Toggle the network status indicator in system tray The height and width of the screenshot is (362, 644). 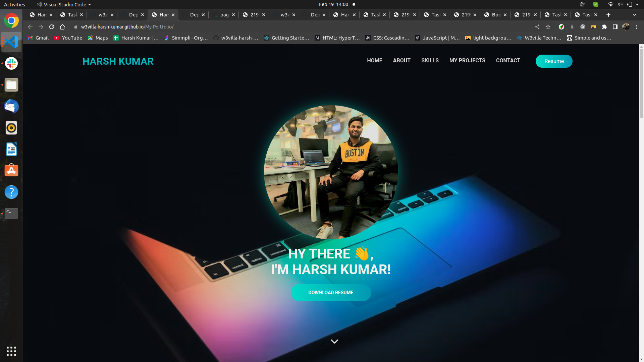611,4
